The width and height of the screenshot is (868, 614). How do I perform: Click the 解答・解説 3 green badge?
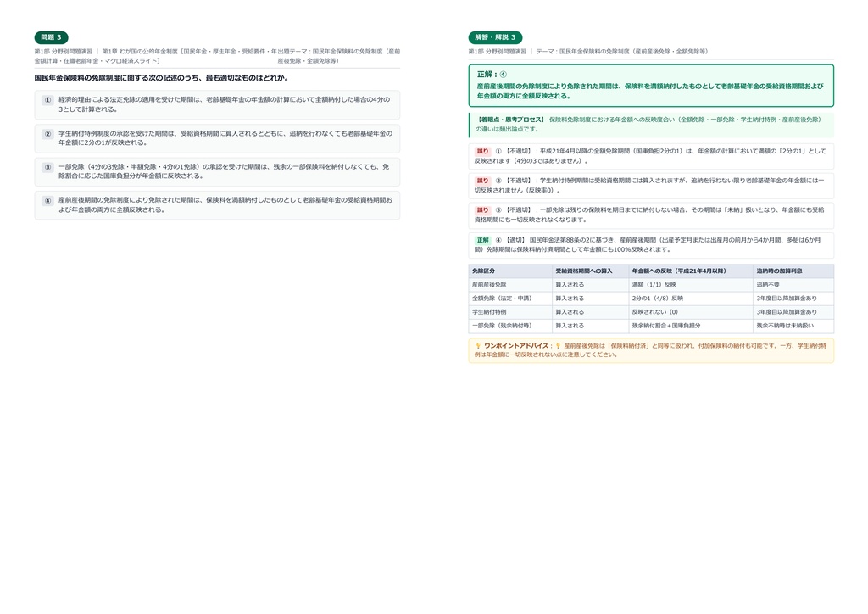click(x=495, y=37)
